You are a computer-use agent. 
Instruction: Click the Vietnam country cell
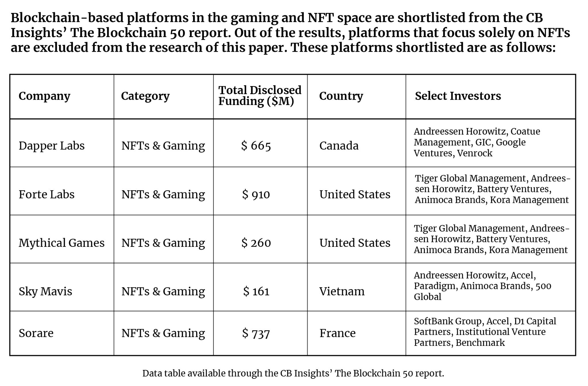point(342,292)
